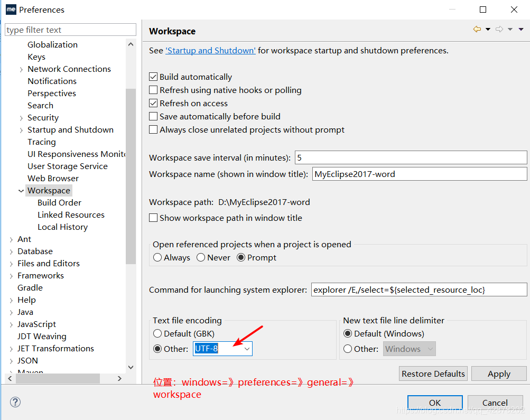Click the Restore Defaults button
This screenshot has height=420, width=530.
point(433,374)
